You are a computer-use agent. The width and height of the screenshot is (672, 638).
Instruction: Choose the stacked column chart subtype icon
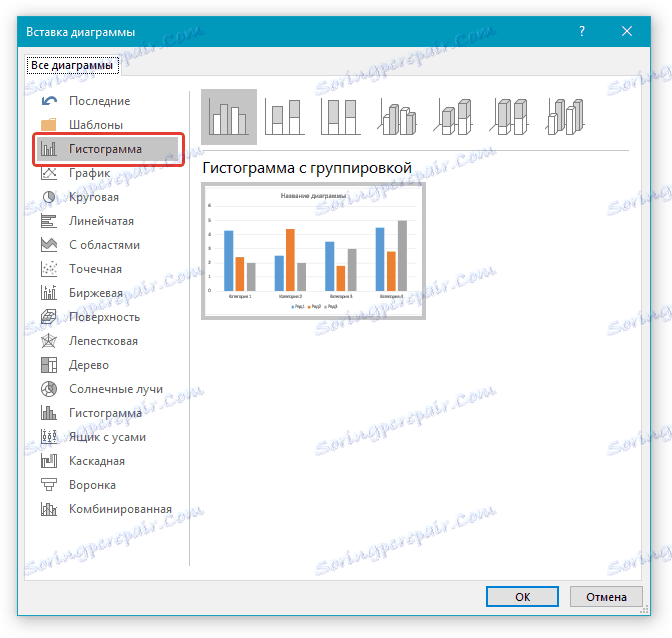(x=285, y=117)
